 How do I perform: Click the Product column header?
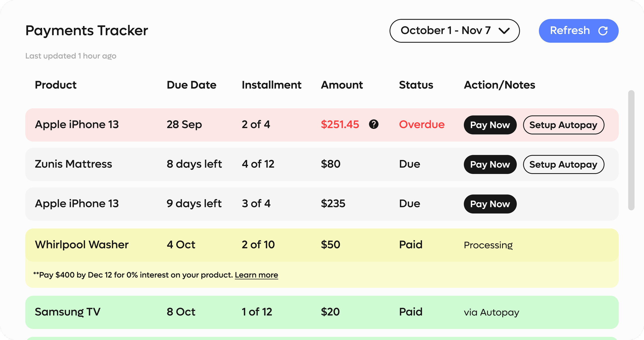(x=56, y=85)
